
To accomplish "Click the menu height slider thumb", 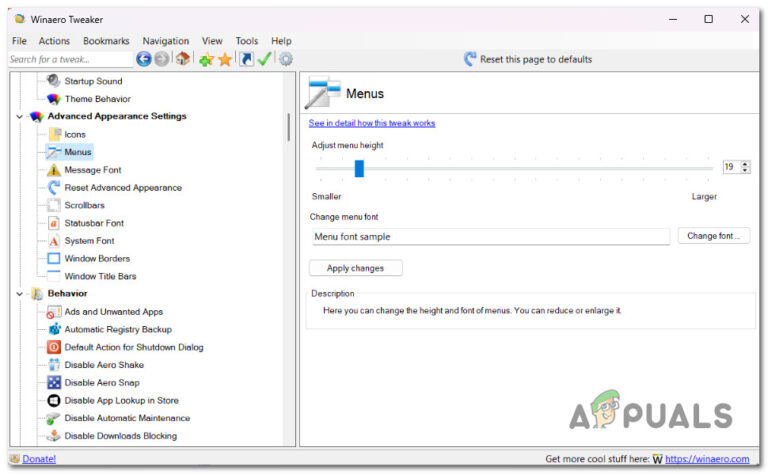I will tap(359, 168).
